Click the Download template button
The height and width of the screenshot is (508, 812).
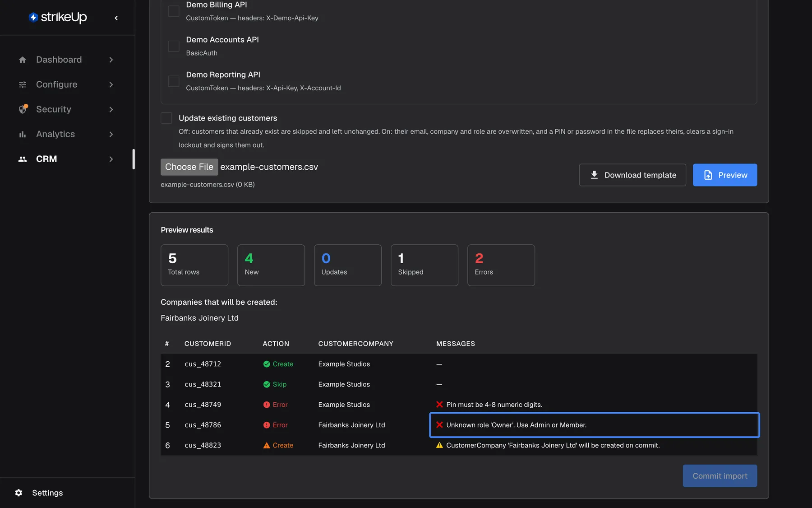point(632,175)
